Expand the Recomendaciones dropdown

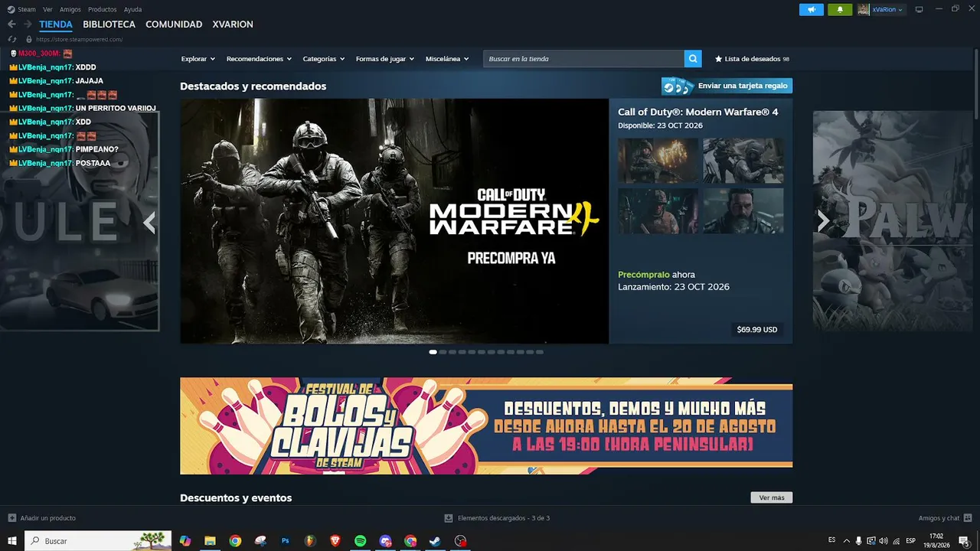point(259,59)
